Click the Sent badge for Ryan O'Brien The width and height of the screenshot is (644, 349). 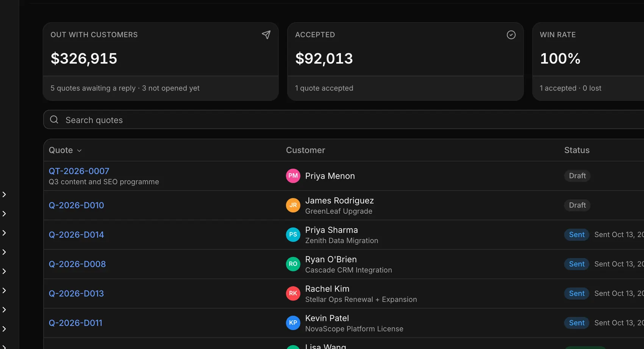tap(577, 264)
